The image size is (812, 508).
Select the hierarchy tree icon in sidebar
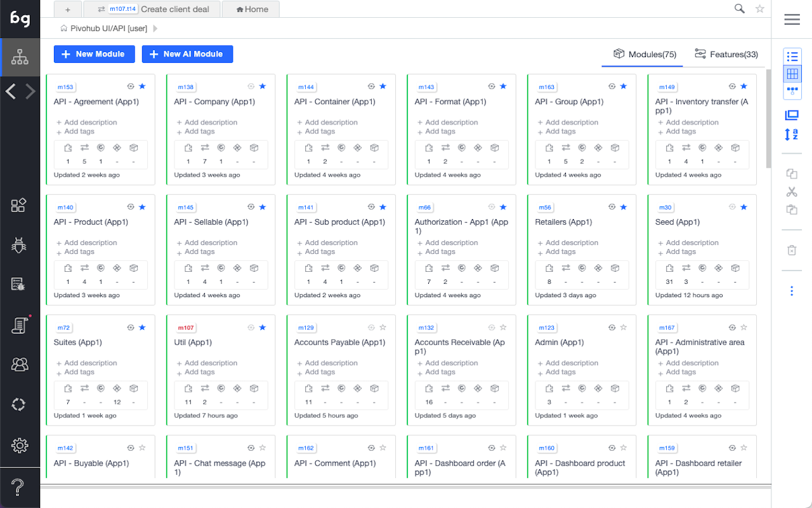[x=20, y=57]
